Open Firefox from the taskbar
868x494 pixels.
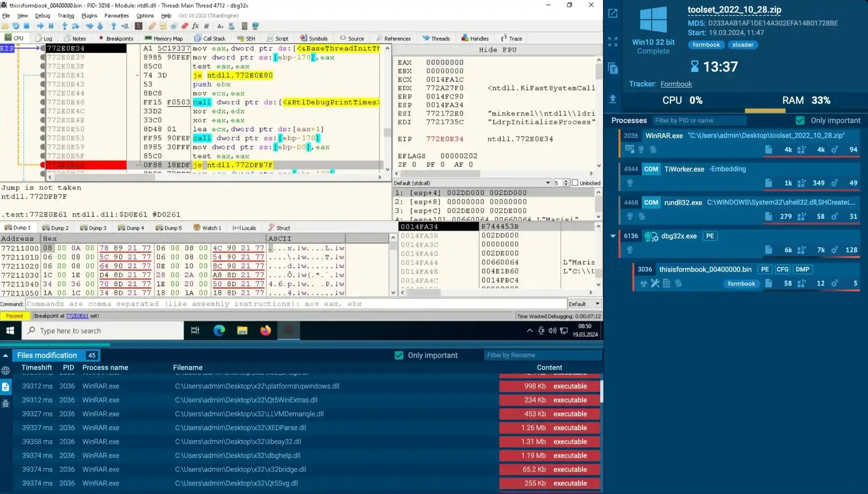click(x=265, y=330)
